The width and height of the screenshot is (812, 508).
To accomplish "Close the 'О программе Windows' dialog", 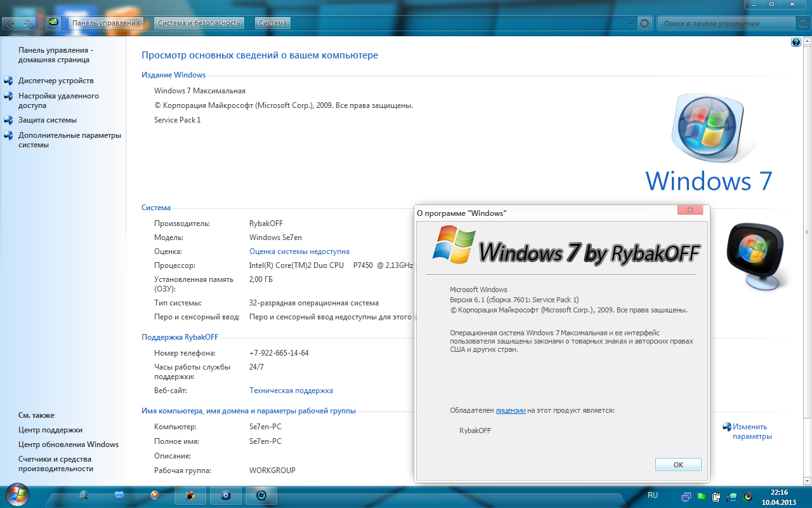I will 690,210.
